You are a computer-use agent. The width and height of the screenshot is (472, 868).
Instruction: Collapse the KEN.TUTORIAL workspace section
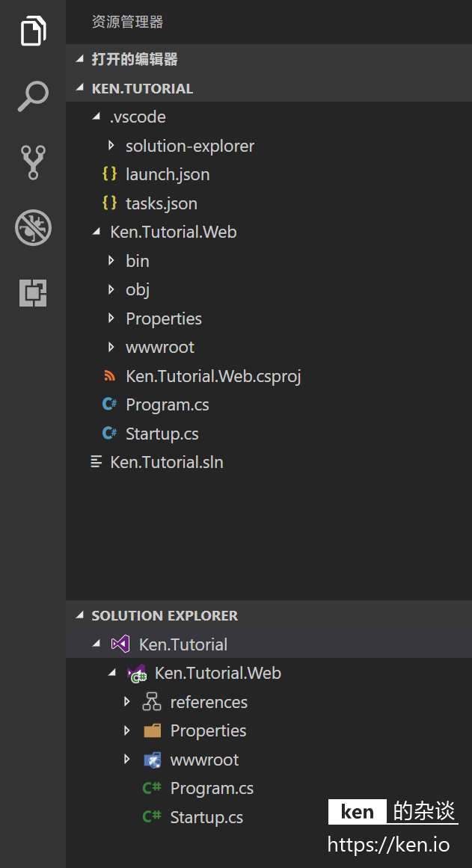point(80,88)
